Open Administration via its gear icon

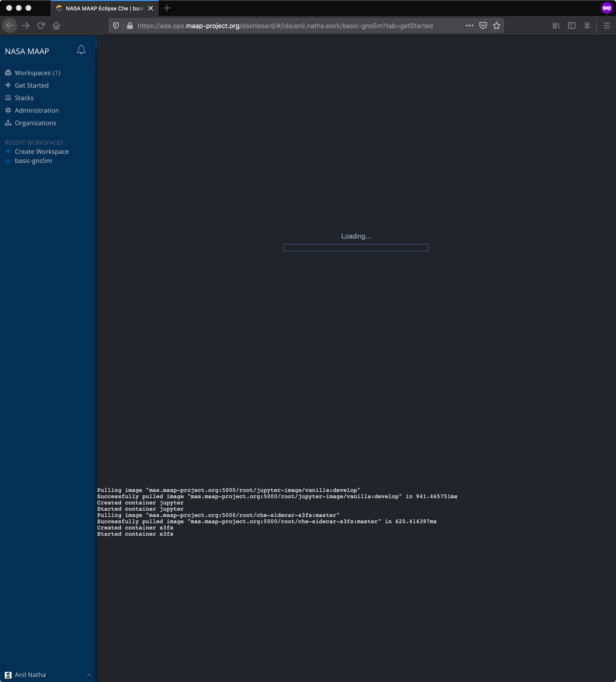coord(8,110)
